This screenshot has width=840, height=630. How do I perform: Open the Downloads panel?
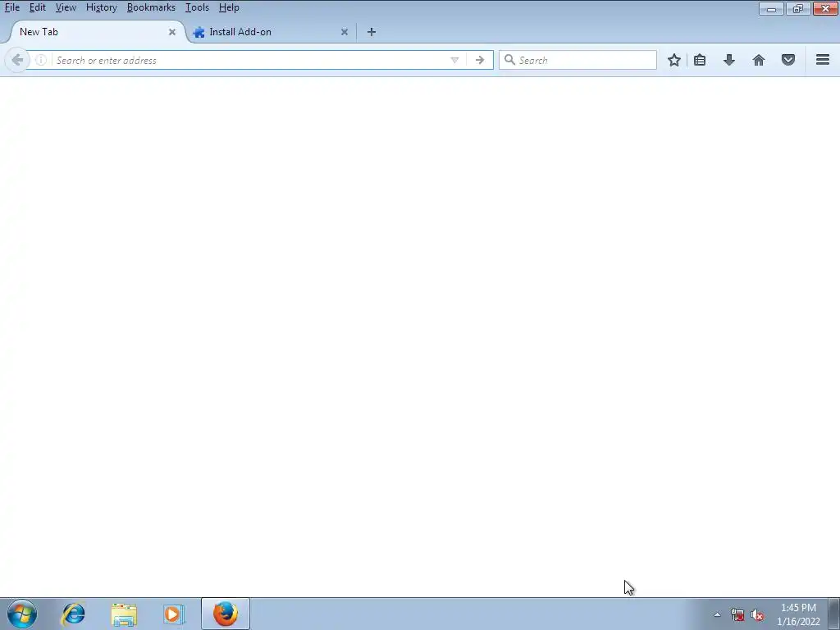[x=728, y=60]
